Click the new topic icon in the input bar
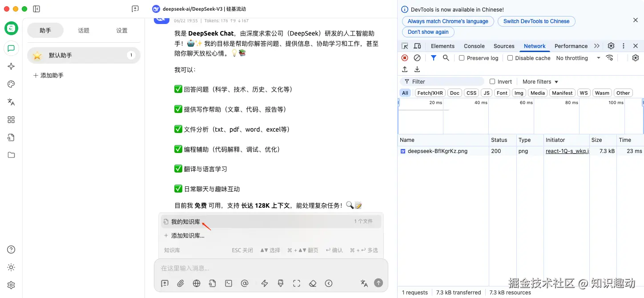This screenshot has width=644, height=298. [165, 283]
